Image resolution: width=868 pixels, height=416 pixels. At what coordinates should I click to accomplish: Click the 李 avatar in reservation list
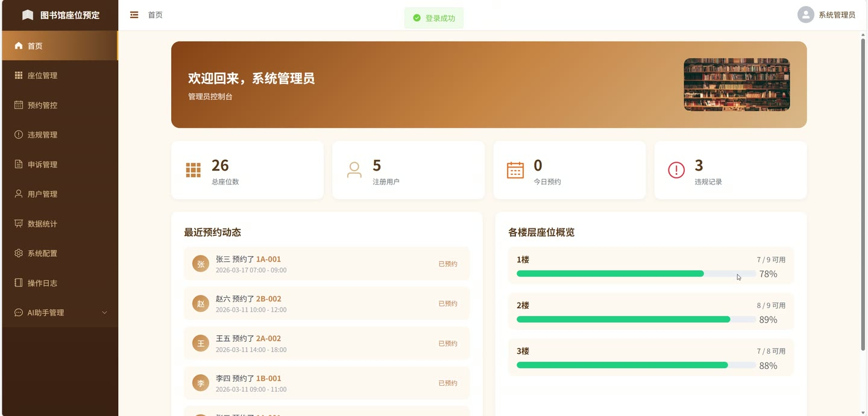[x=201, y=383]
